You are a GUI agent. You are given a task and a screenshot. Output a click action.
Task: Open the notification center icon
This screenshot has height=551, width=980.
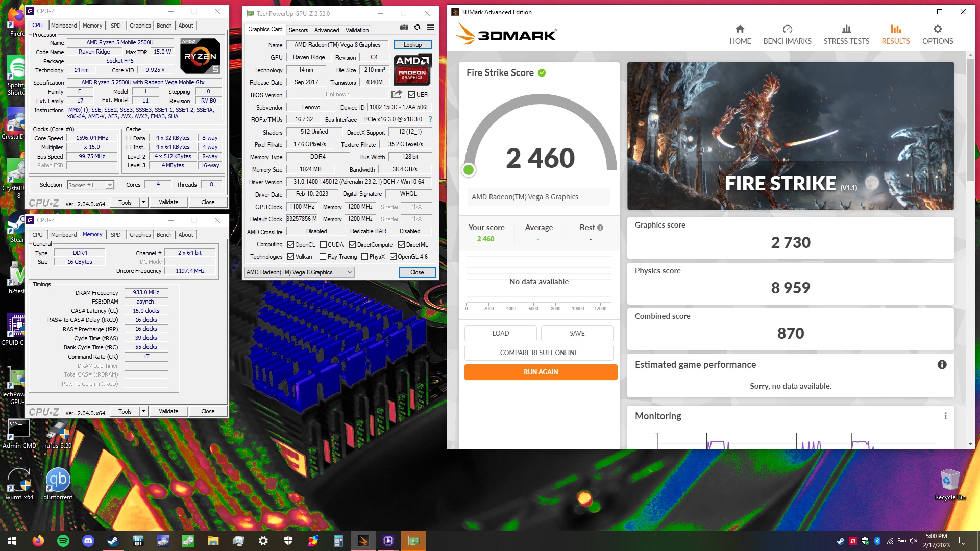963,541
